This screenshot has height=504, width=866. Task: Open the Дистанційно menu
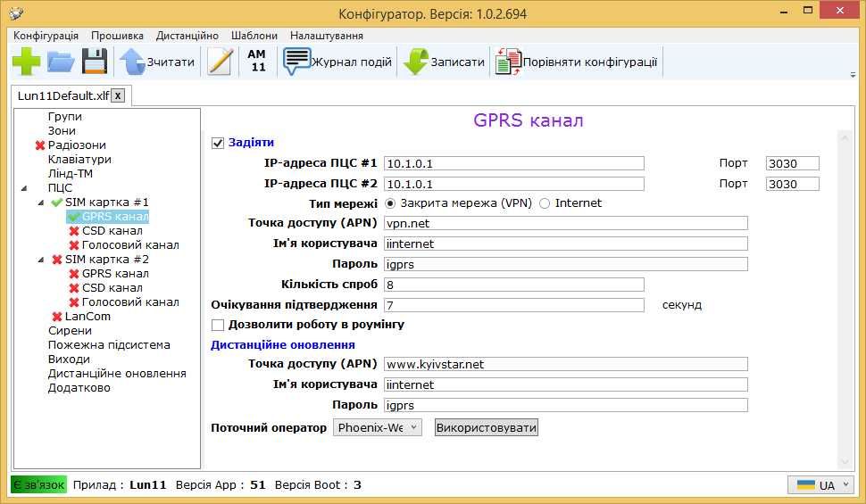(187, 36)
